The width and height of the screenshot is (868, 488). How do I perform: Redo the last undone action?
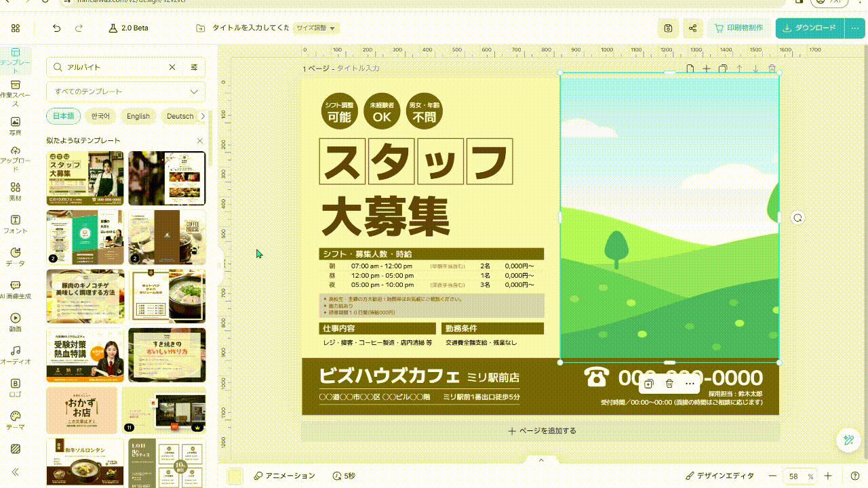(79, 28)
